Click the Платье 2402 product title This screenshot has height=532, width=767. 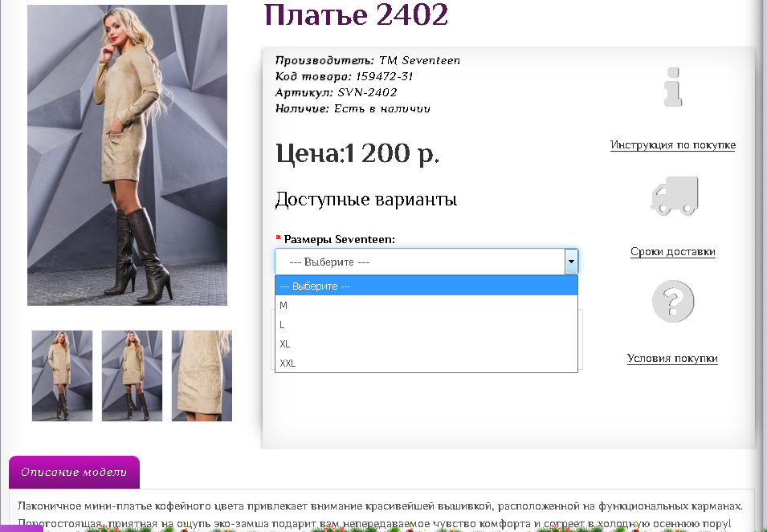356,14
